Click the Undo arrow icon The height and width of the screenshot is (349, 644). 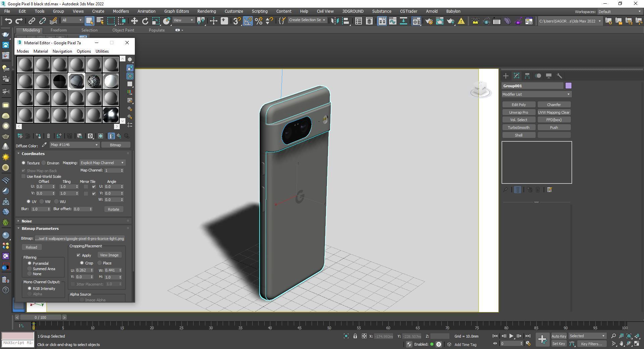tap(8, 21)
